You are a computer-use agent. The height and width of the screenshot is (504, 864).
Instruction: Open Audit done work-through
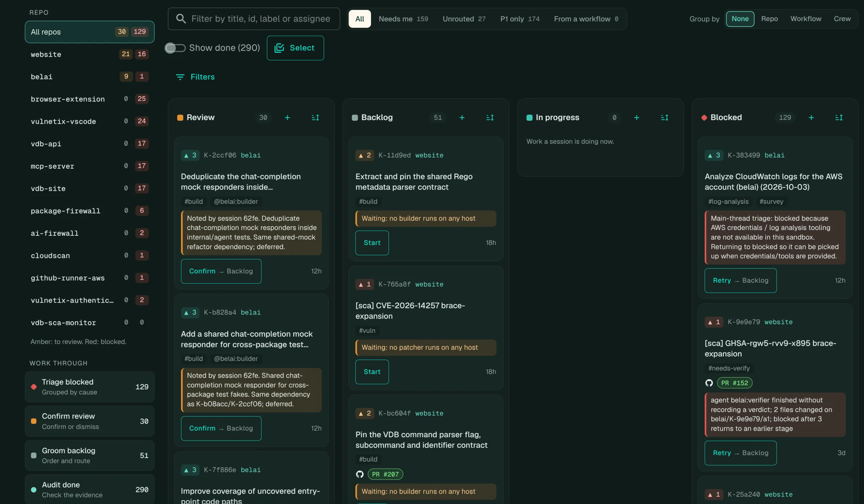(90, 490)
